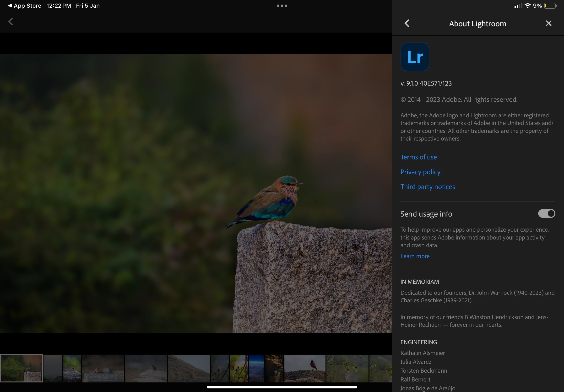
Task: Select the owl in rock crevice thumbnail
Action: coord(274,368)
